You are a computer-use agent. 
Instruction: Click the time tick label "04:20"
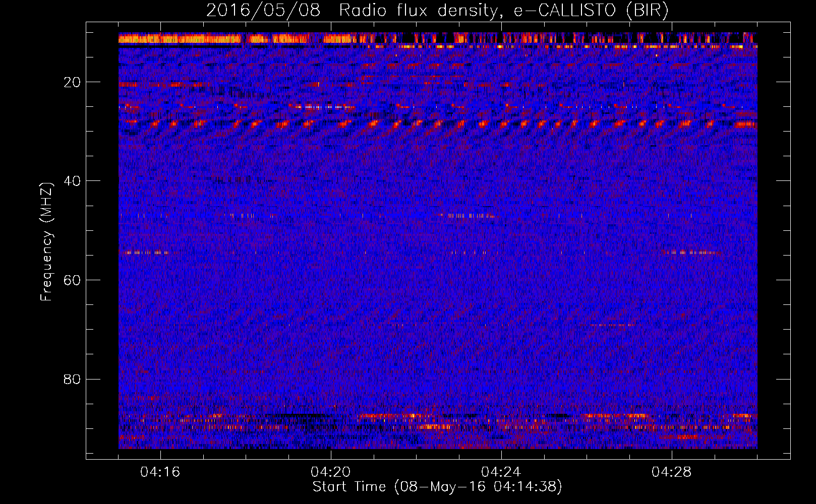point(331,472)
